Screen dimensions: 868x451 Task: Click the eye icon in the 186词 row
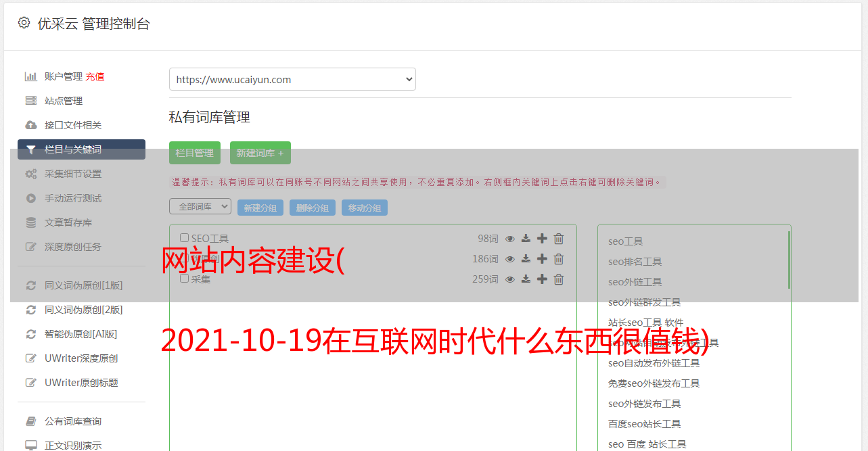click(510, 259)
